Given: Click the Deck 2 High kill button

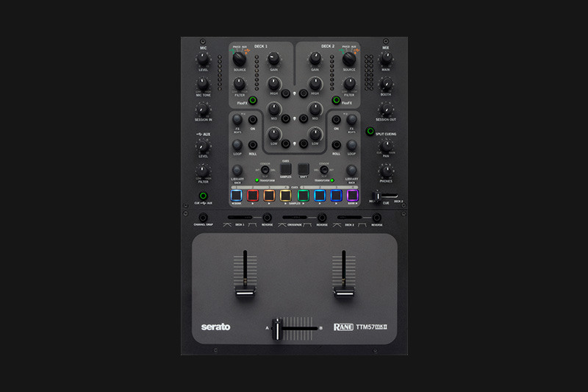Looking at the screenshot, I should click(304, 93).
